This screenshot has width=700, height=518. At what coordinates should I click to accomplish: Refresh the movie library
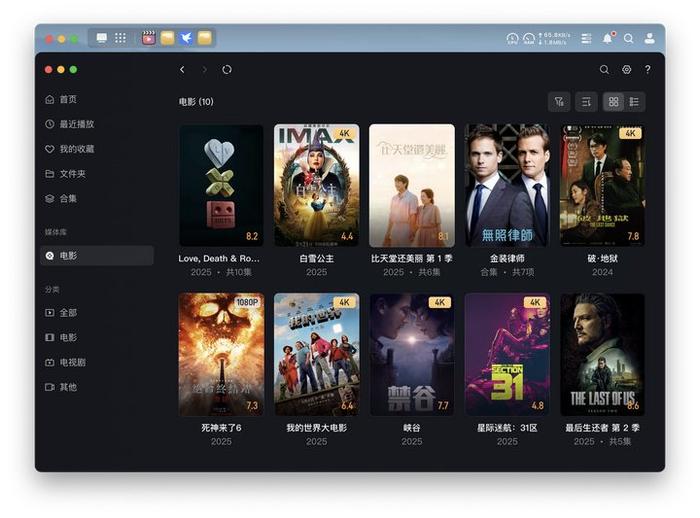[x=227, y=70]
